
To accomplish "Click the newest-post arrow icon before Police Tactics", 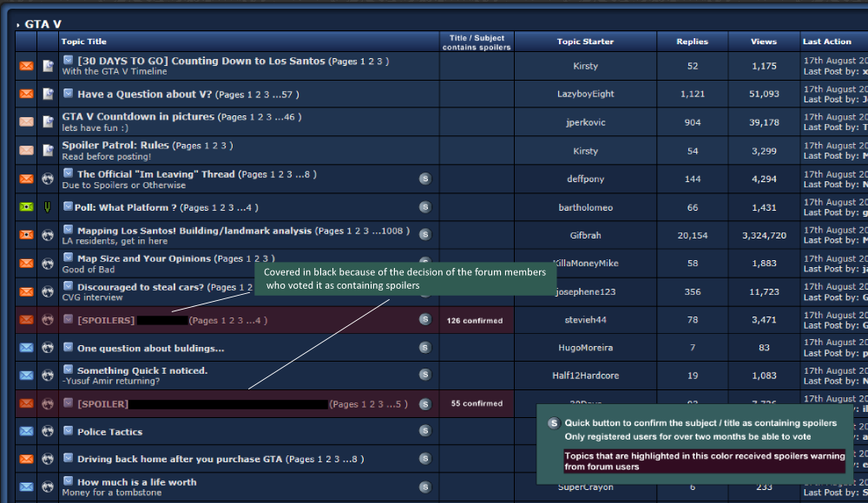I will (68, 430).
